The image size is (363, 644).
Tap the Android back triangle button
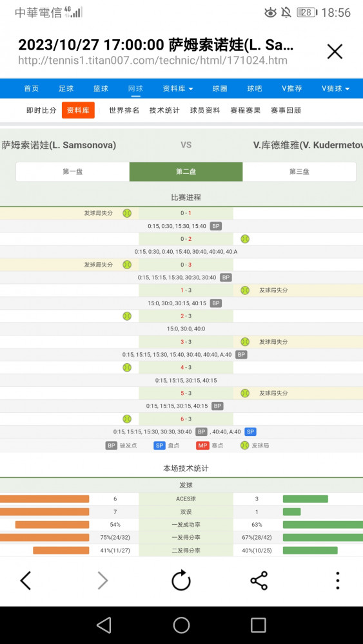(104, 625)
